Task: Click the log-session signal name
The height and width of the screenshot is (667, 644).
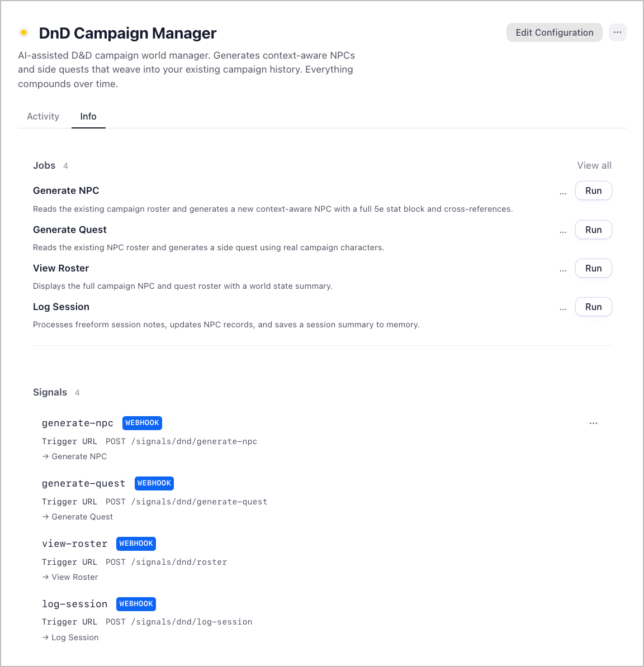Action: coord(74,604)
